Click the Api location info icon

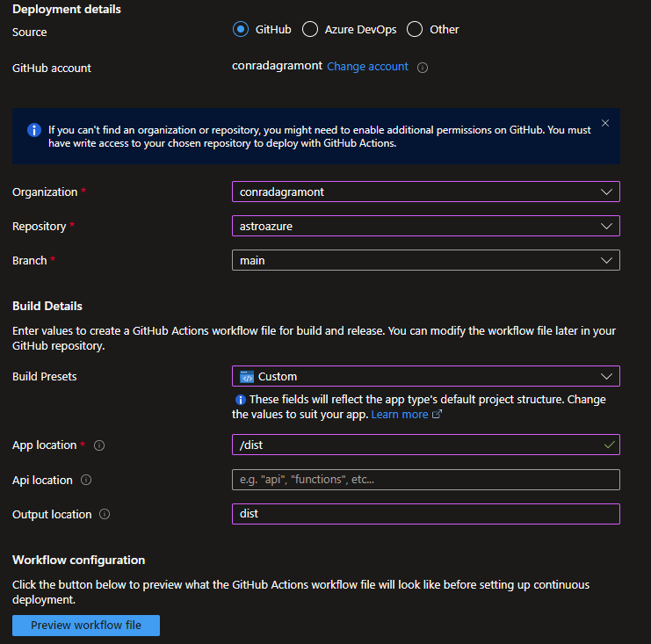click(86, 480)
